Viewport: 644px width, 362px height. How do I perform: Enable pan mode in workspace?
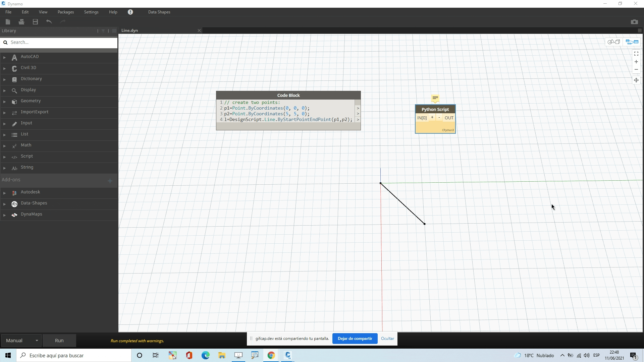[x=636, y=80]
